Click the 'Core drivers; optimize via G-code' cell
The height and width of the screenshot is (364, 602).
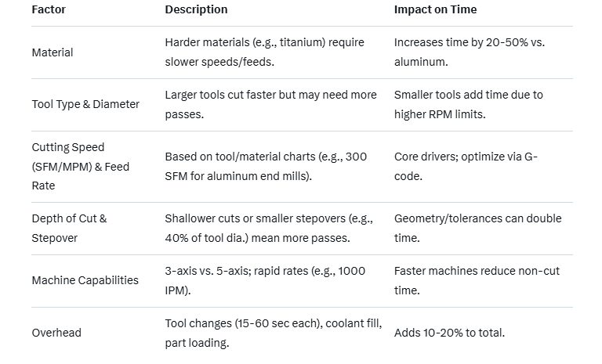pyautogui.click(x=466, y=167)
